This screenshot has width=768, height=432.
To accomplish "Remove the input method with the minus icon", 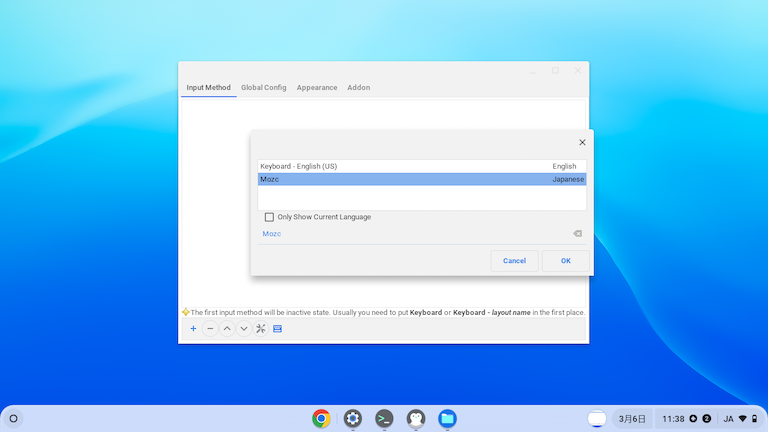I will click(x=210, y=329).
